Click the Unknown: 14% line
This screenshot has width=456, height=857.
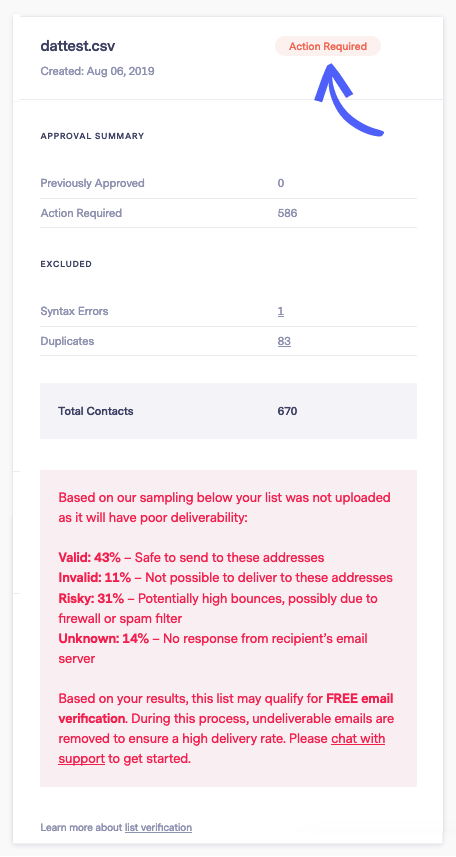click(x=213, y=649)
